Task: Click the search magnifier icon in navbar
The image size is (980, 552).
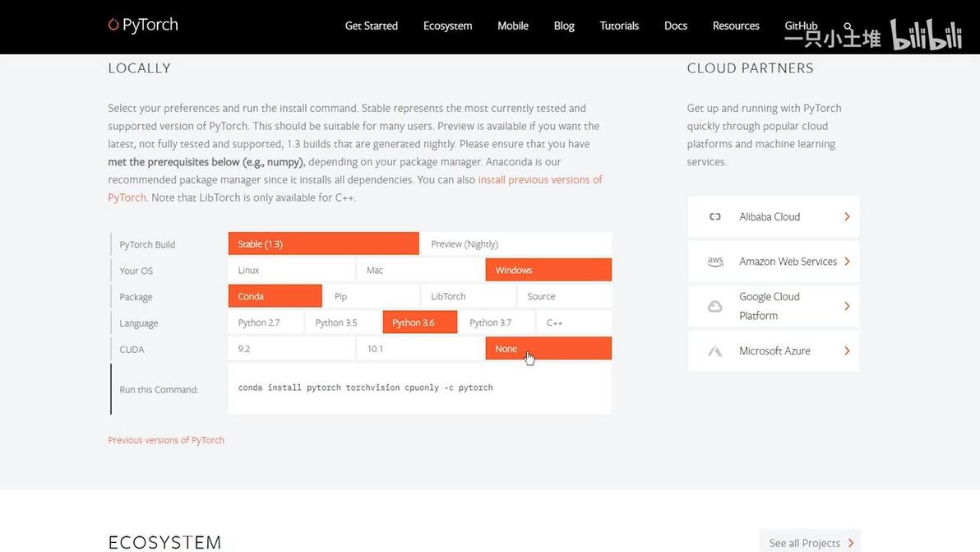Action: click(x=848, y=27)
